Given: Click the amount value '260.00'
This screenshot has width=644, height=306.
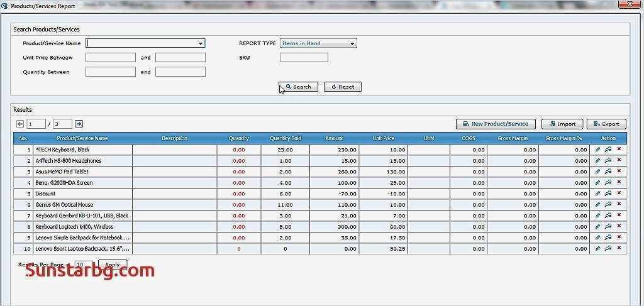Looking at the screenshot, I should 347,172.
